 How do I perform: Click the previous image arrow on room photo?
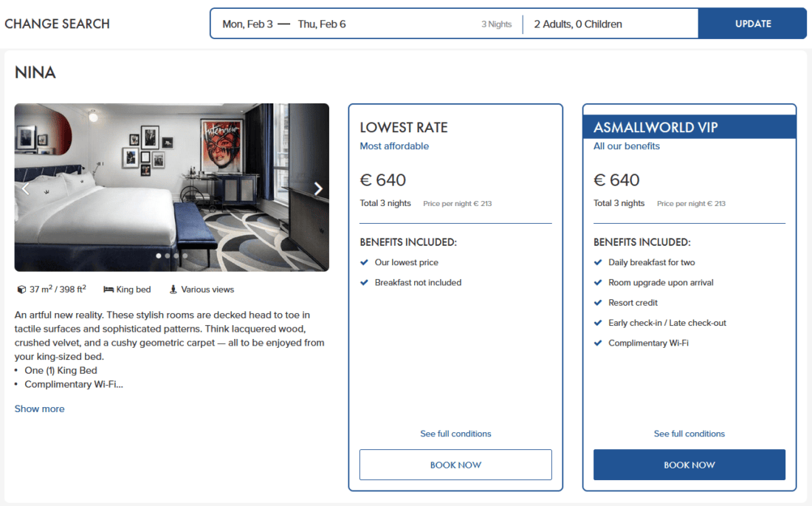(x=25, y=188)
